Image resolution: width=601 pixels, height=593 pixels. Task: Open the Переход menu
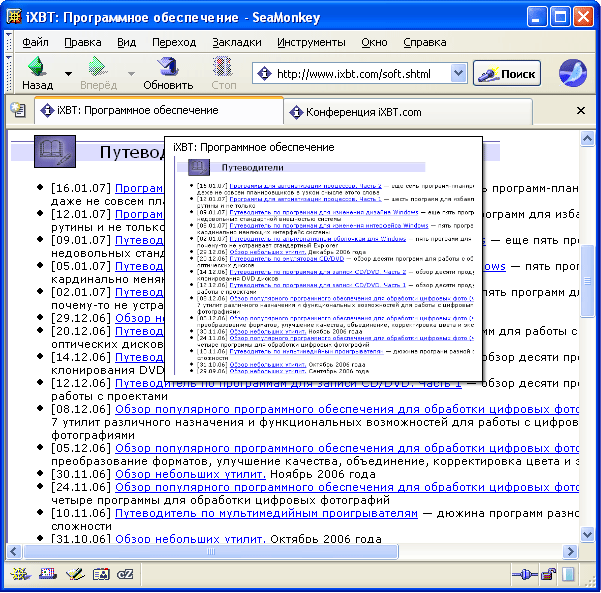tap(174, 42)
